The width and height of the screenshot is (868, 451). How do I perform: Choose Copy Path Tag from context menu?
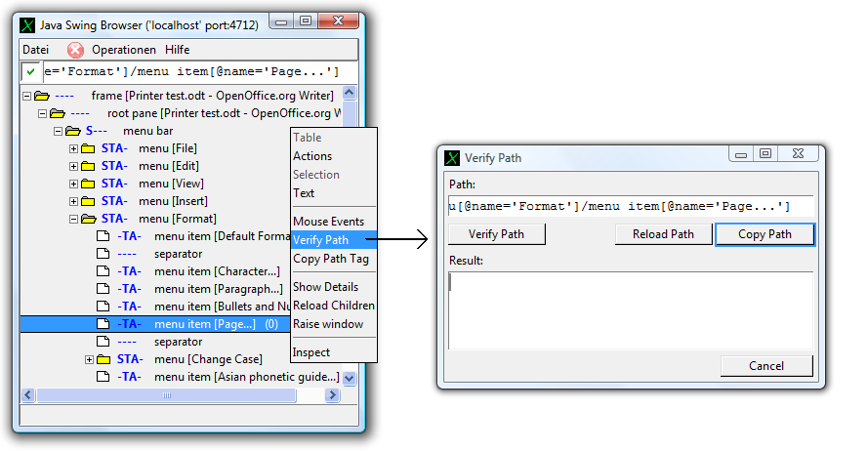coord(331,259)
